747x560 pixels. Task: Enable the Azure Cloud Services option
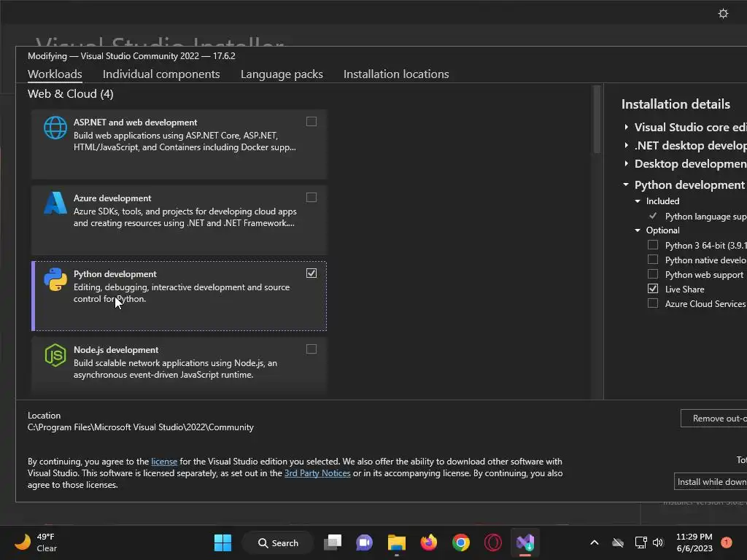click(x=653, y=303)
